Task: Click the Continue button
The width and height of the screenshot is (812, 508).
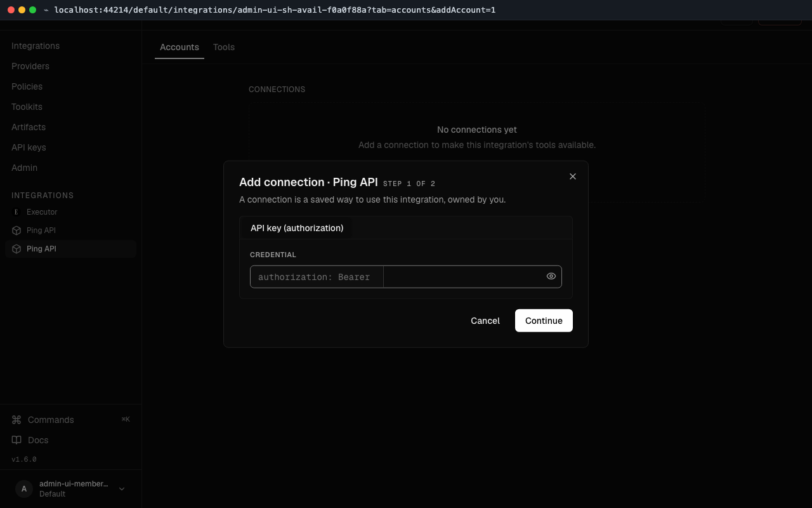Action: (544, 321)
